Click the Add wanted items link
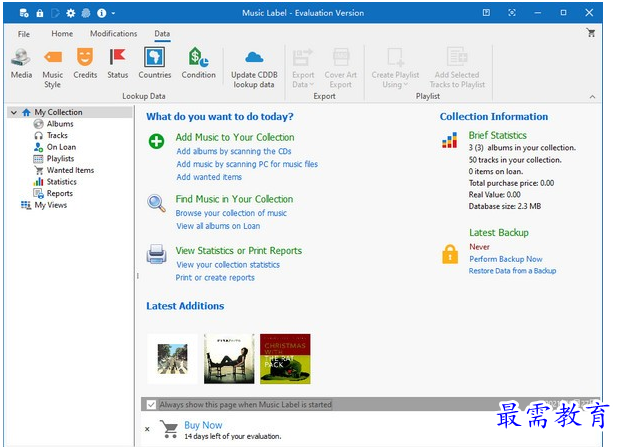The image size is (618, 447). [x=209, y=177]
